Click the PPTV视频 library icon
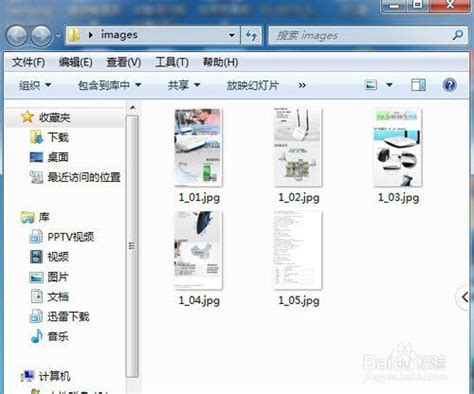This screenshot has width=474, height=394. [36, 237]
